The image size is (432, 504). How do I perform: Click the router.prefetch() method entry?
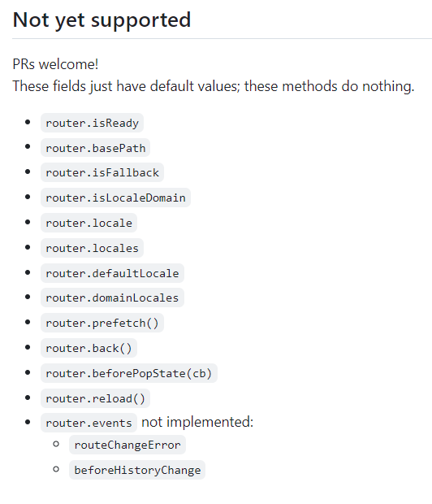(102, 323)
